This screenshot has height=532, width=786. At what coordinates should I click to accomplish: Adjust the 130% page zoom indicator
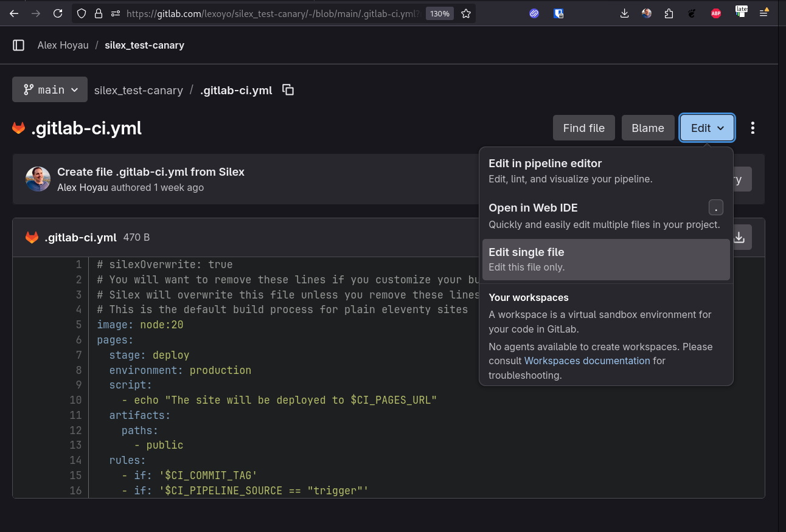click(x=439, y=13)
